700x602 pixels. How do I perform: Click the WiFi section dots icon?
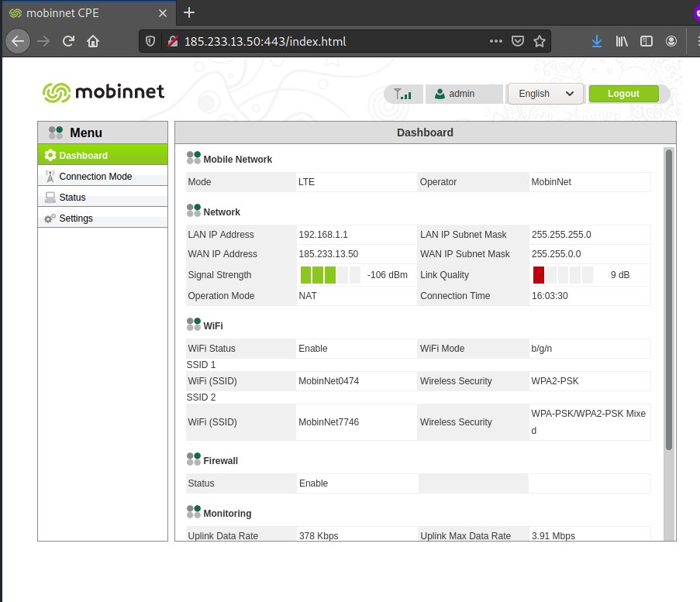pyautogui.click(x=194, y=324)
